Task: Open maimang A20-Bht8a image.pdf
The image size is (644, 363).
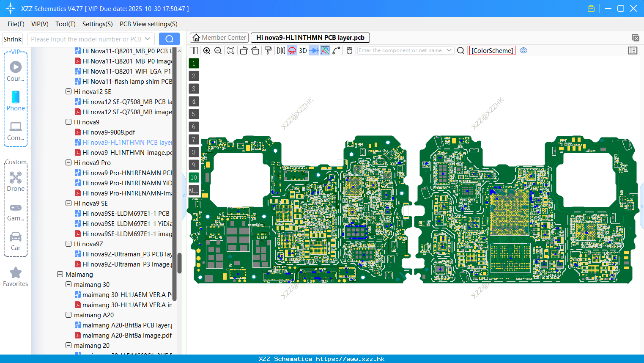Action: (123, 335)
